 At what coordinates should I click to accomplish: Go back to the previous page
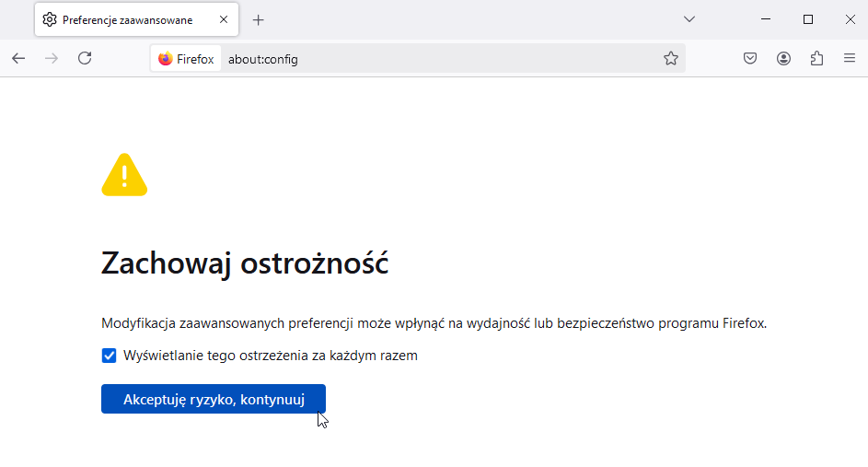[18, 58]
